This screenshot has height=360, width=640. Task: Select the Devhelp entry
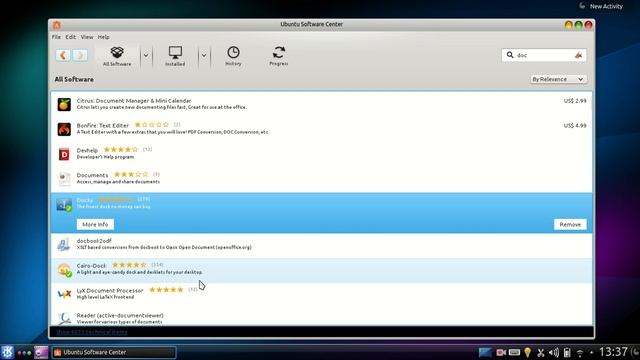322,153
